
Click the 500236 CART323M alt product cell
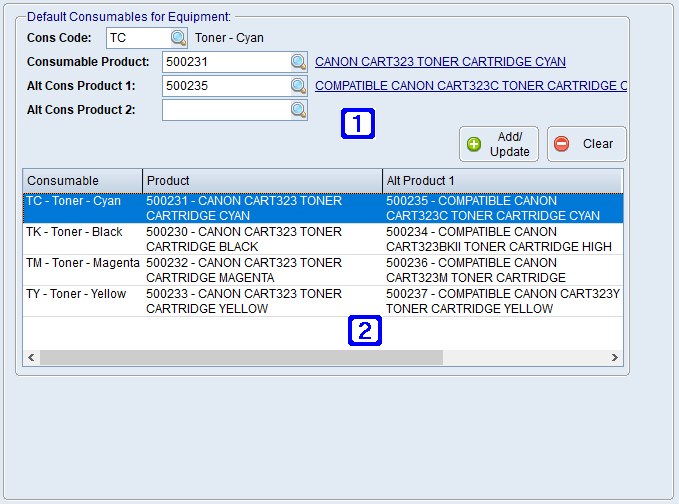(503, 270)
